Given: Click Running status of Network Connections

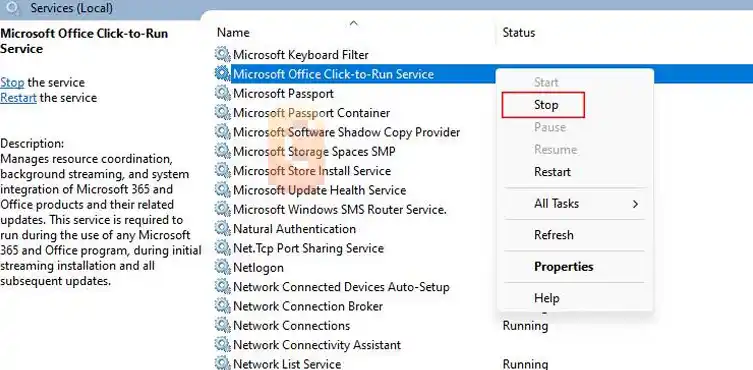Looking at the screenshot, I should coord(525,326).
